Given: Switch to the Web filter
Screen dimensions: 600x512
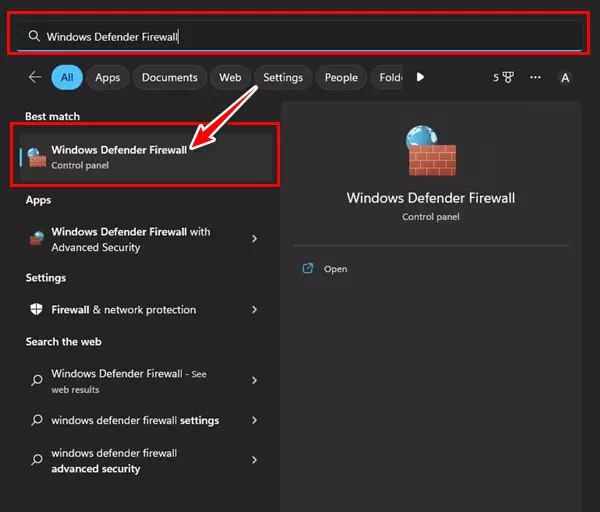Looking at the screenshot, I should [x=230, y=77].
